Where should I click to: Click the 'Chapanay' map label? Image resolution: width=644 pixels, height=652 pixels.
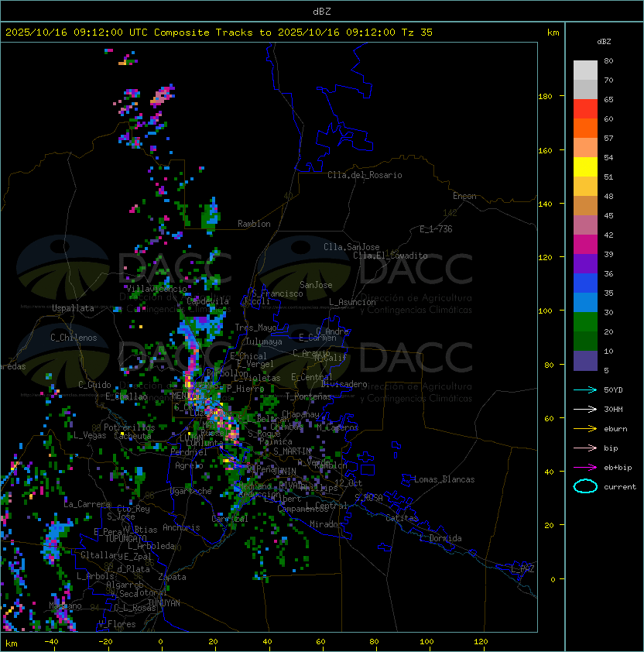300,414
